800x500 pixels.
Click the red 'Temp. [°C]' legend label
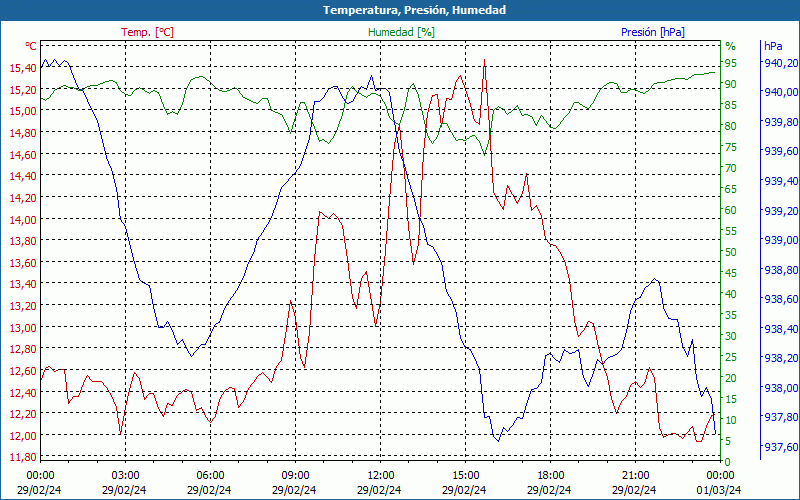[x=147, y=32]
